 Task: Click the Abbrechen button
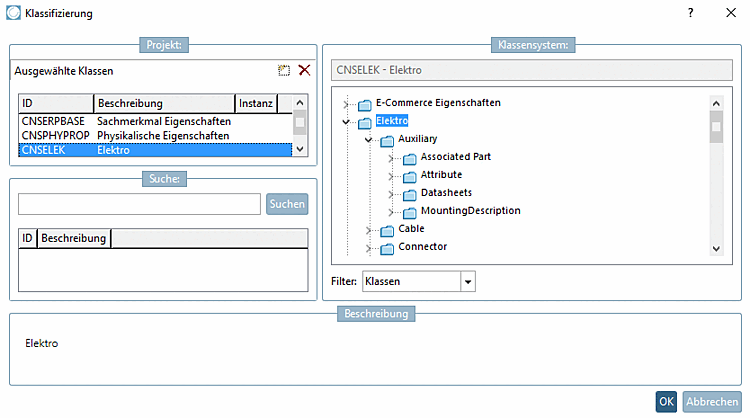coord(711,401)
